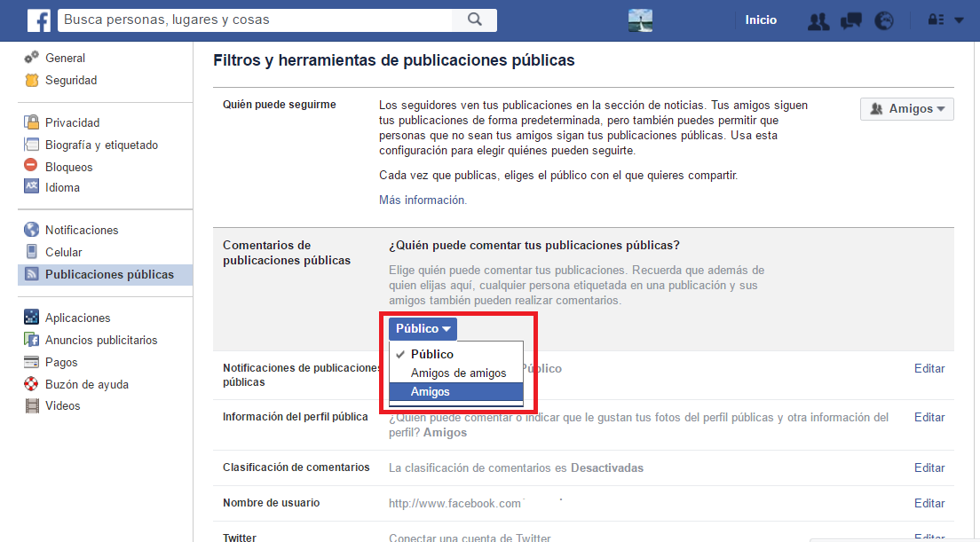Open the privacy shortcuts lock icon

pos(937,20)
